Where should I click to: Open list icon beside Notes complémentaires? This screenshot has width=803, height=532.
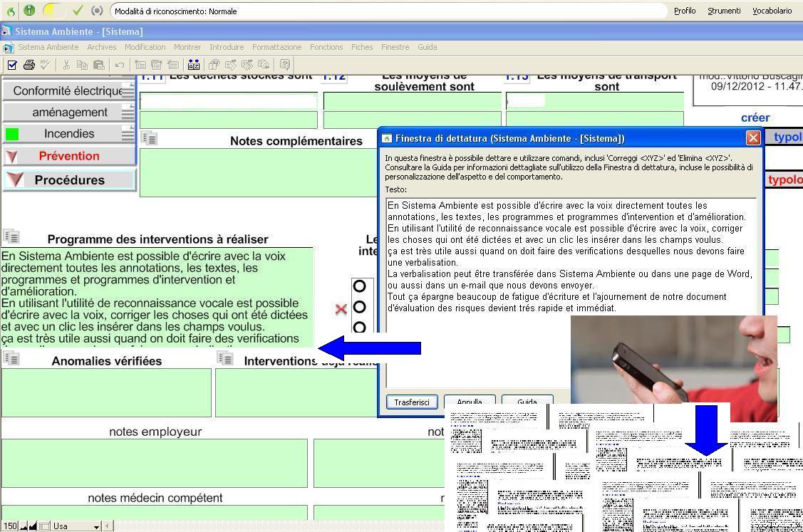click(x=149, y=138)
